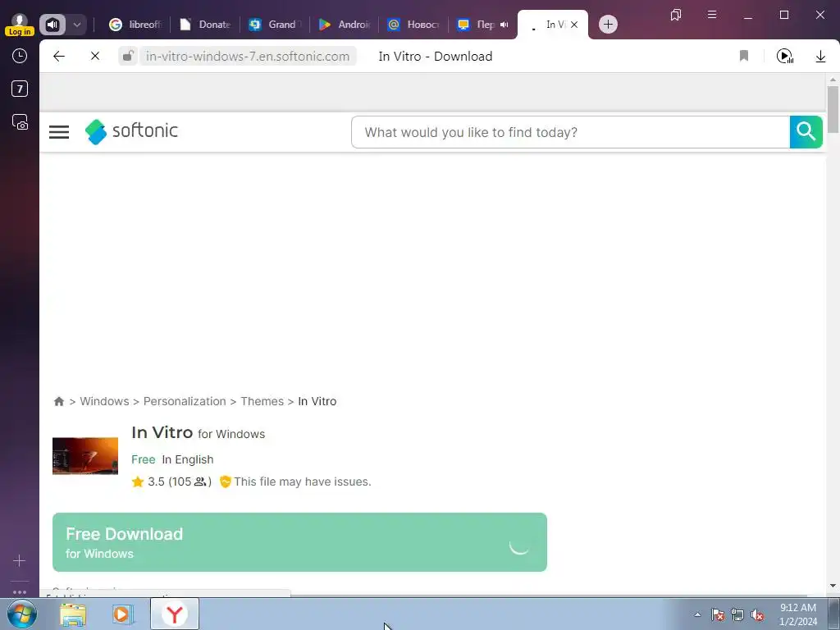Start the Free Download for Windows
The height and width of the screenshot is (630, 840).
[x=299, y=542]
